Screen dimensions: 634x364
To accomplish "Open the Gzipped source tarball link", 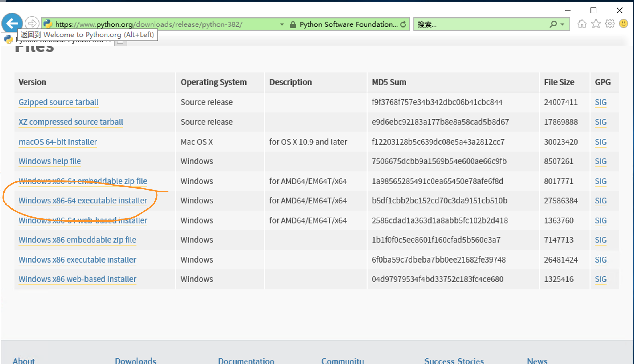I will [58, 102].
